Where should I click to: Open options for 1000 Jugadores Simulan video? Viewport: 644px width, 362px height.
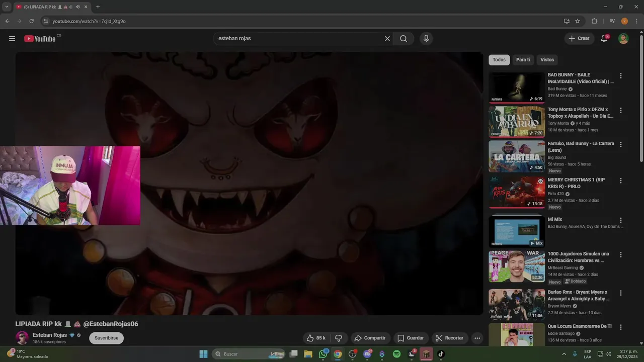[621, 255]
